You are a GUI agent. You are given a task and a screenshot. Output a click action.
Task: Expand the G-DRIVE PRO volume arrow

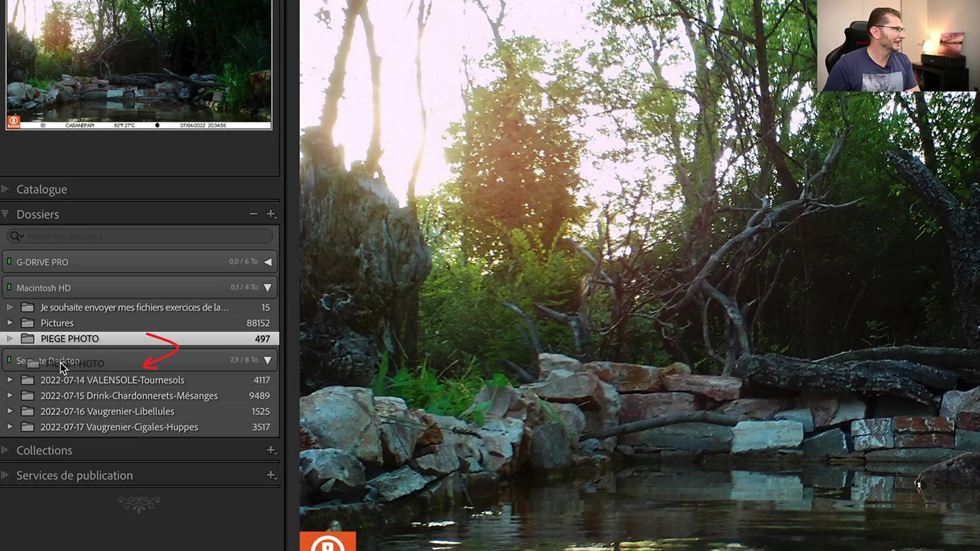click(x=267, y=262)
